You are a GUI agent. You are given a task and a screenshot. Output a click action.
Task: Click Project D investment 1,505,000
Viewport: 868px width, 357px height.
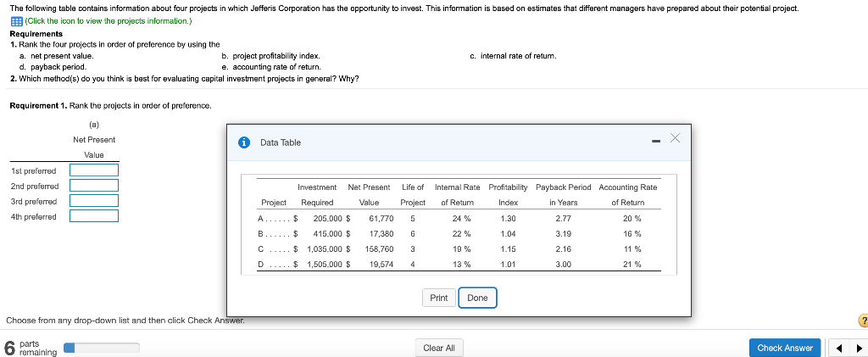coord(324,265)
